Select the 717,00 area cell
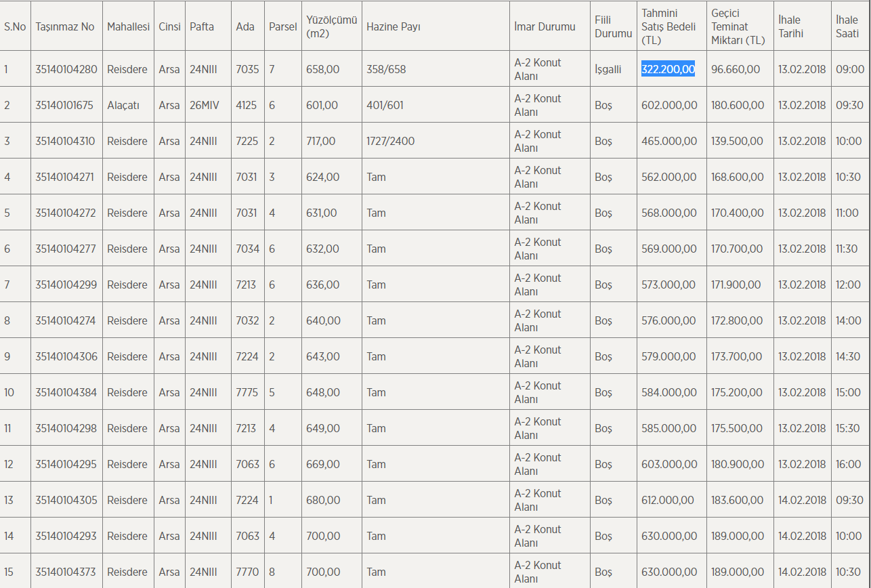 click(320, 141)
